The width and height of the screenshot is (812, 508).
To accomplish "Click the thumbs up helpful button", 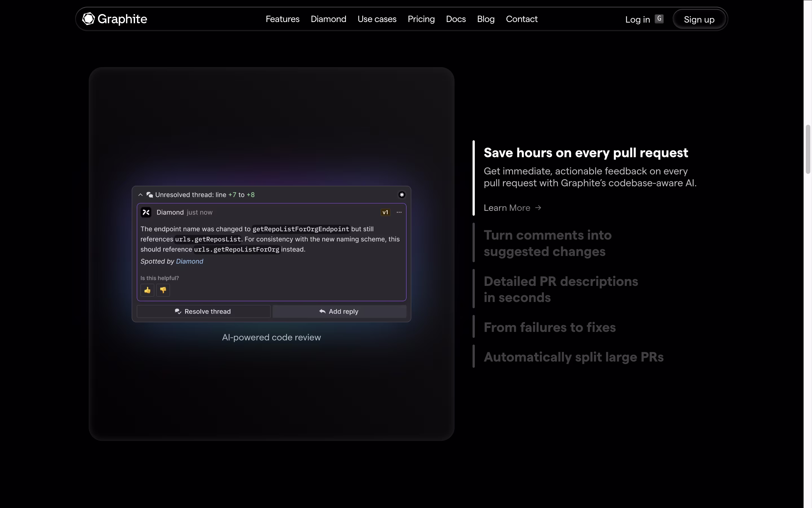I will [147, 290].
